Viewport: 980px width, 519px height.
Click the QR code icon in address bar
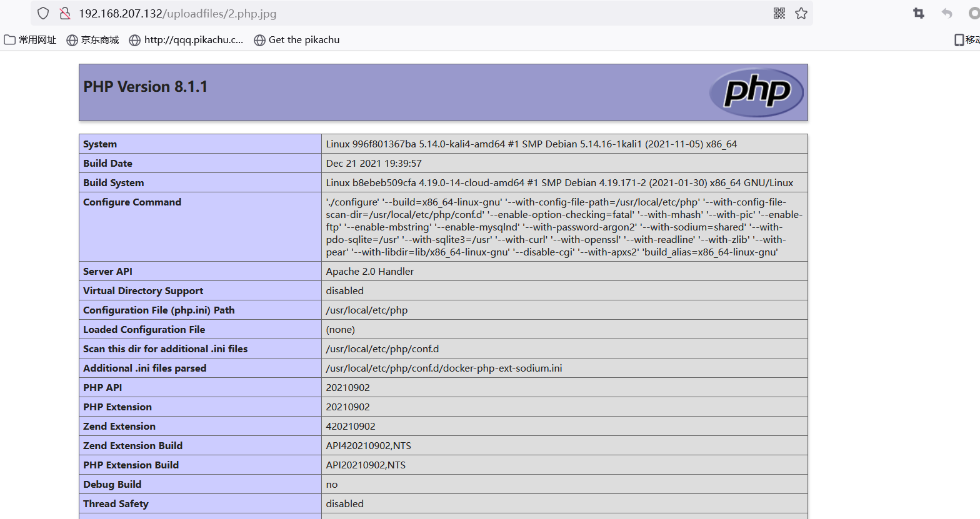(779, 13)
